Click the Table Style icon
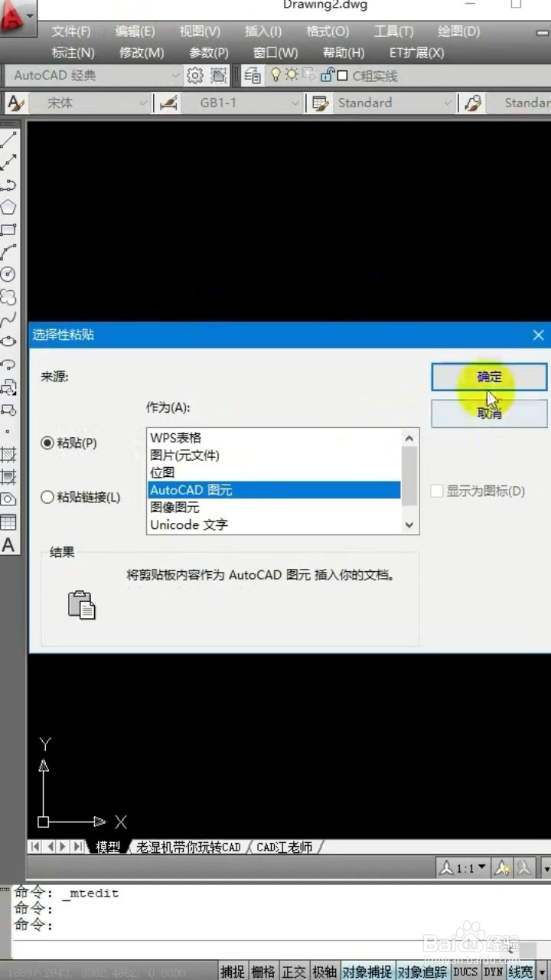The height and width of the screenshot is (980, 551). 320,103
